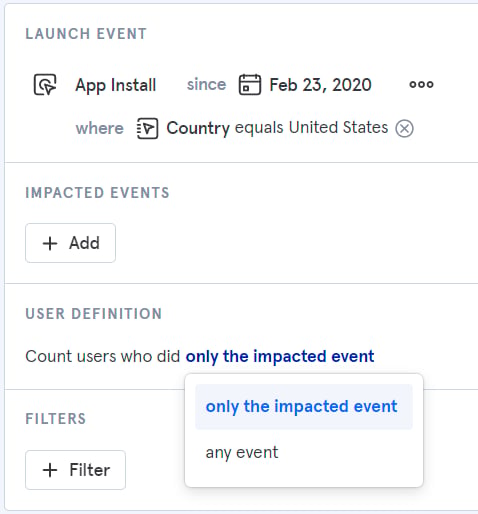Click the where clause label
The image size is (478, 514).
pos(100,128)
